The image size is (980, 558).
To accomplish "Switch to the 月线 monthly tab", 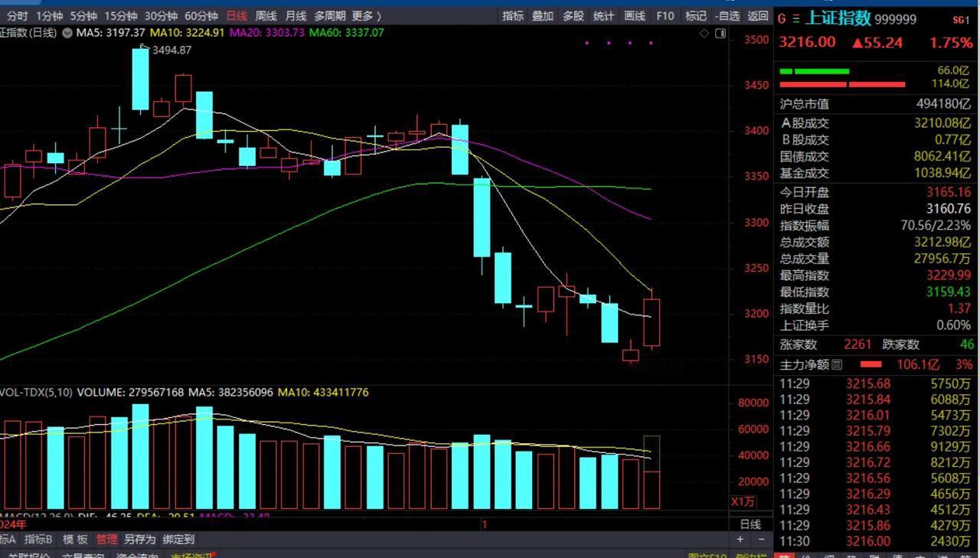I will [x=296, y=15].
